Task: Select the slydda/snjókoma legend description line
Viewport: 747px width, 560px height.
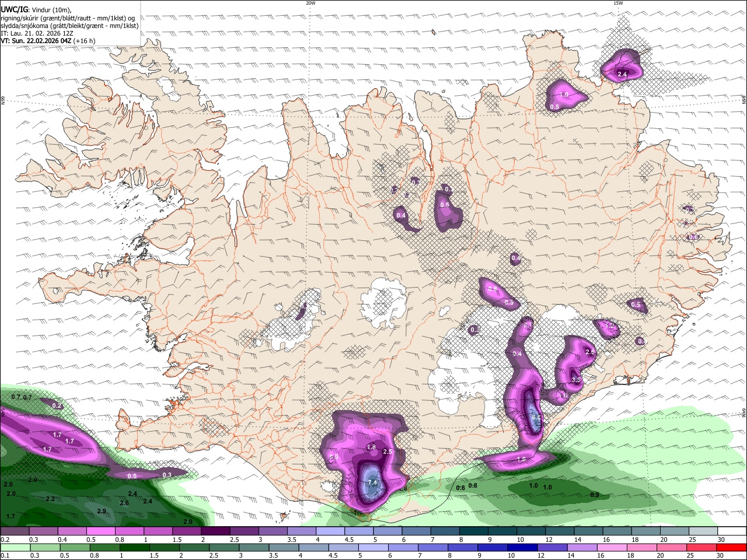Action: tap(69, 26)
